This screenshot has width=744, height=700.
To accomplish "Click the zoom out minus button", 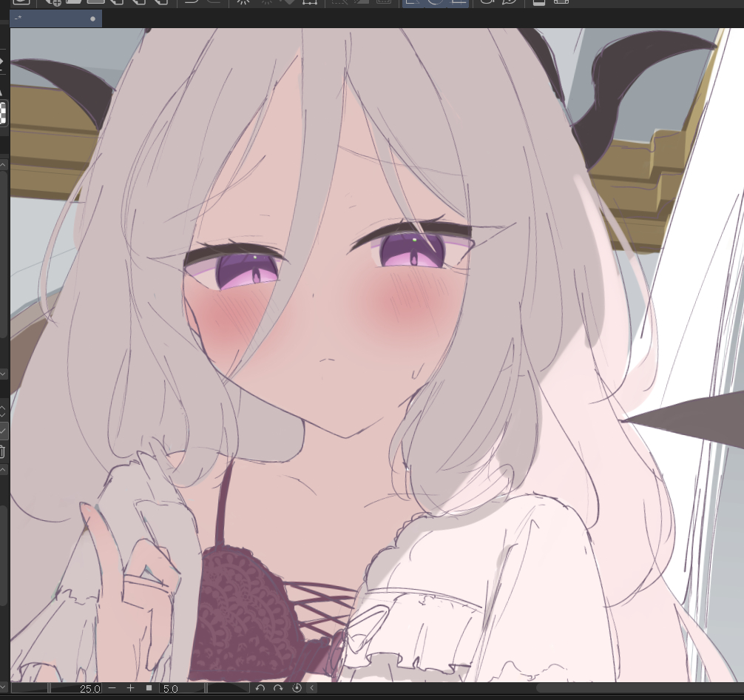I will [x=112, y=687].
